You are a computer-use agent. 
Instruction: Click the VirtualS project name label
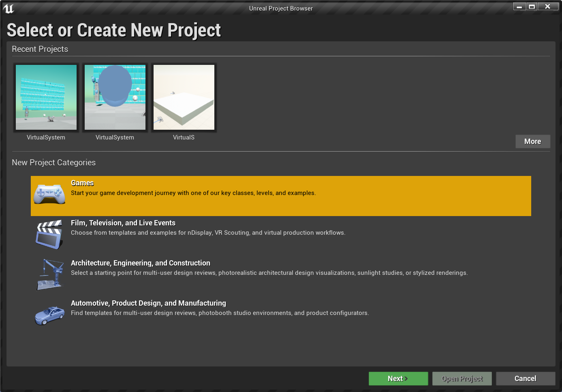184,137
